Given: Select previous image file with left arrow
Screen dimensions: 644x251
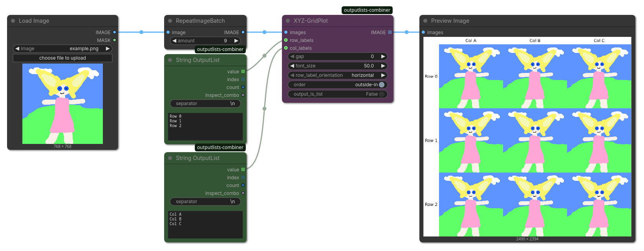Looking at the screenshot, I should tap(17, 49).
